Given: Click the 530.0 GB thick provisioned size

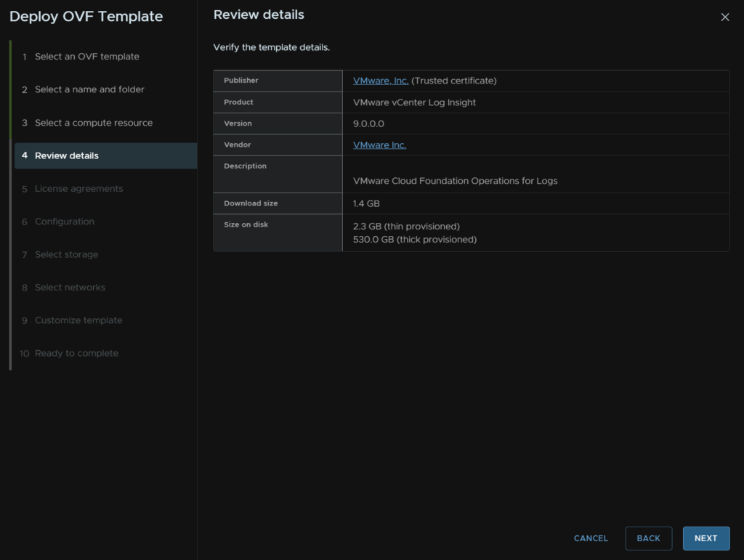Looking at the screenshot, I should (x=415, y=240).
